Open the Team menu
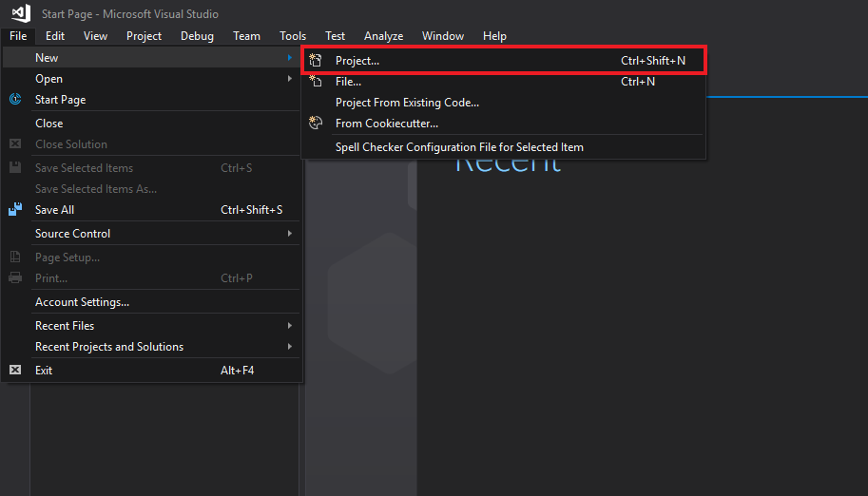The height and width of the screenshot is (496, 868). coord(246,36)
